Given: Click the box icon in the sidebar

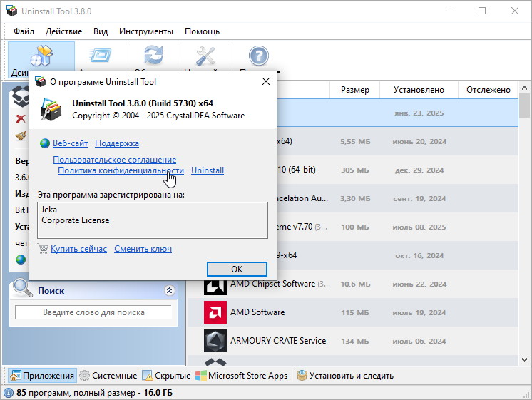Looking at the screenshot, I should [x=21, y=96].
